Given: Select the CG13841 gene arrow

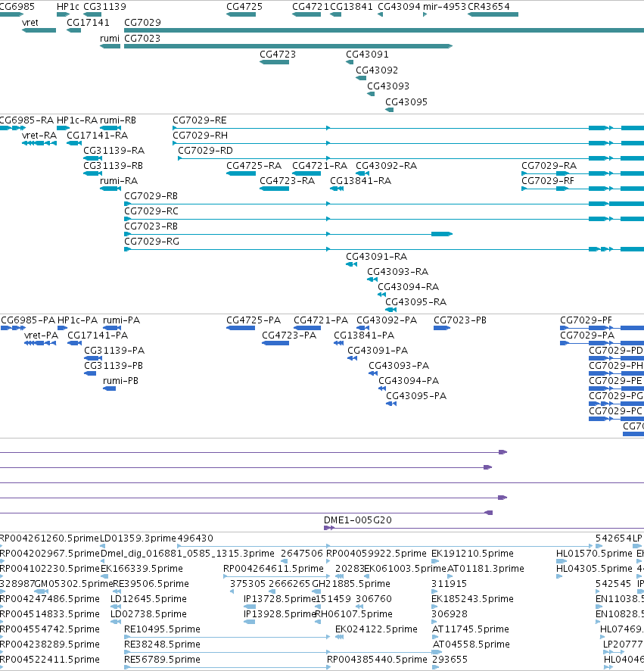Looking at the screenshot, I should coord(335,14).
